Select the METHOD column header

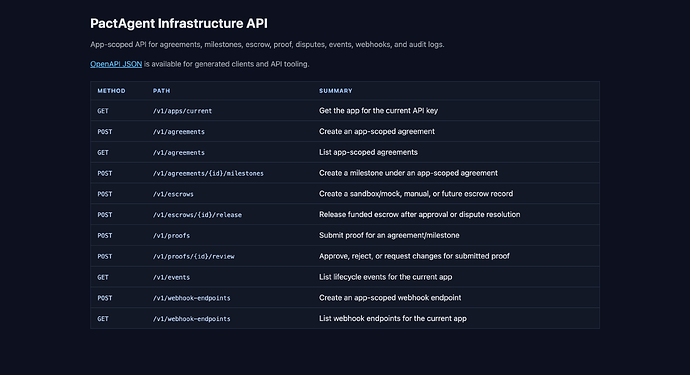click(111, 91)
